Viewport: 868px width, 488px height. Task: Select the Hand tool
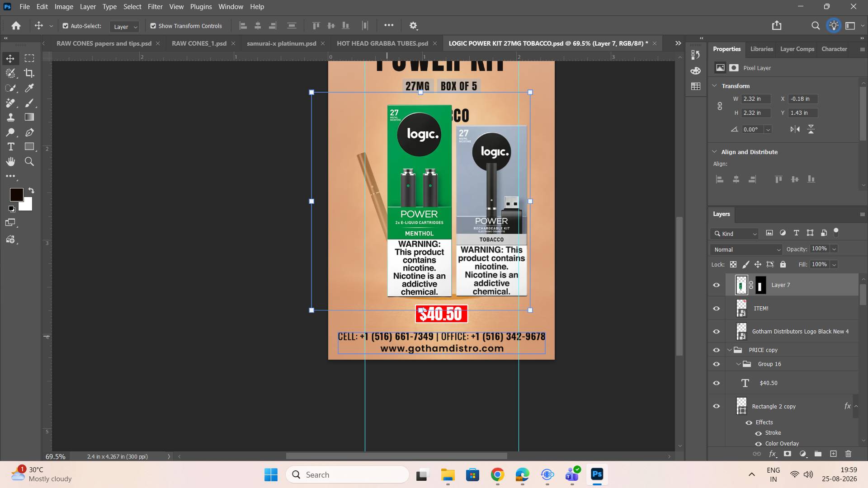[11, 162]
